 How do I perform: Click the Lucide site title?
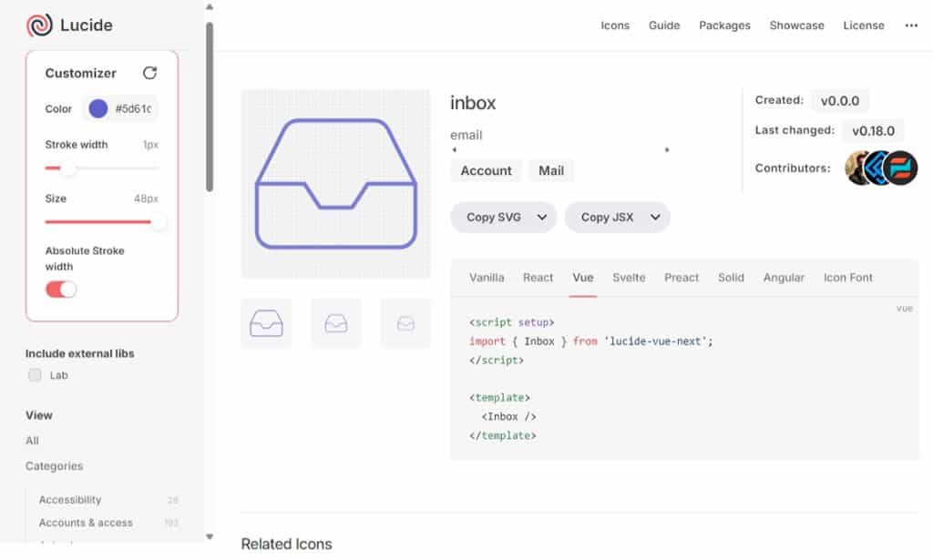[x=87, y=25]
